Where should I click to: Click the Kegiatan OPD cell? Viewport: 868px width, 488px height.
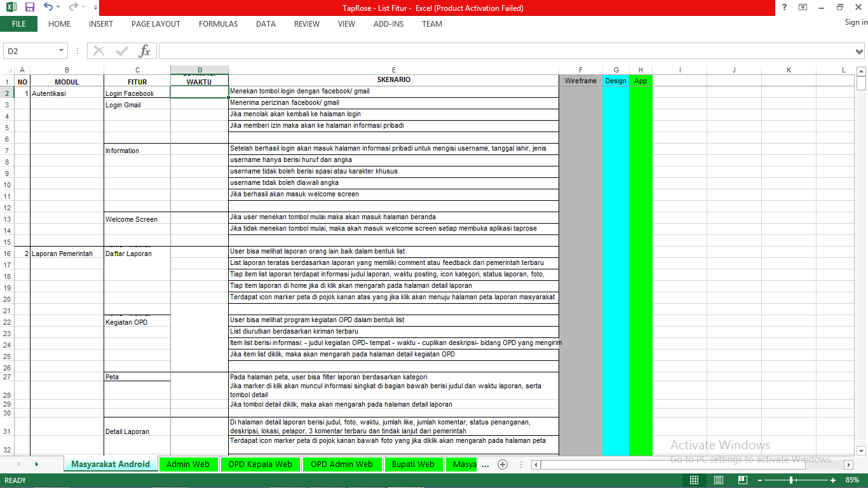(137, 322)
